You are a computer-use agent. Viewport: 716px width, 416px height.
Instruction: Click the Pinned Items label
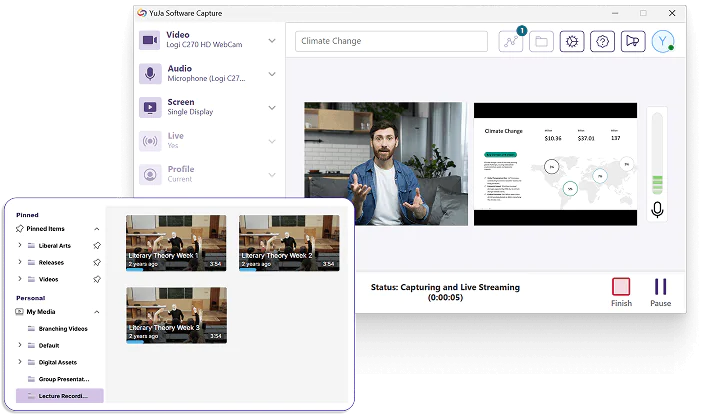(x=45, y=229)
